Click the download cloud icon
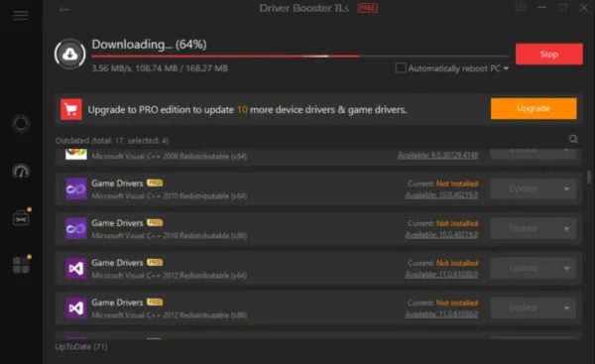The image size is (595, 364). [69, 55]
